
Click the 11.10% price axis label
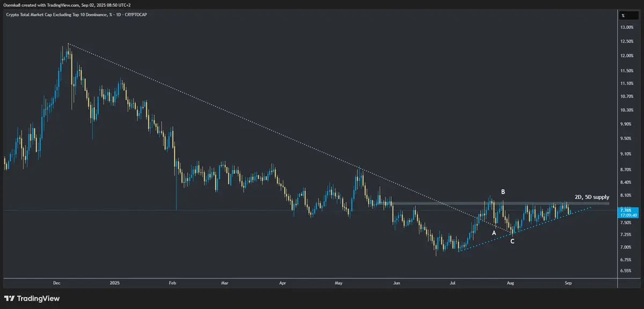coord(627,84)
